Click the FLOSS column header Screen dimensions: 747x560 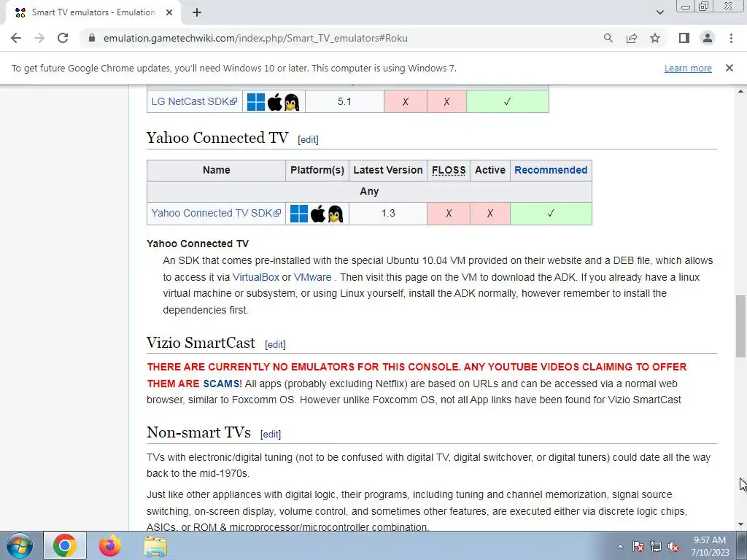[449, 170]
